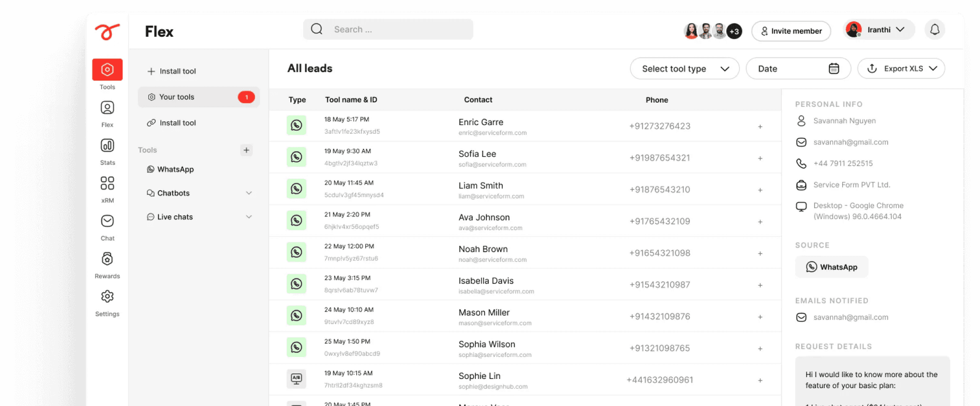Expand the Live chats section chevron

click(249, 217)
